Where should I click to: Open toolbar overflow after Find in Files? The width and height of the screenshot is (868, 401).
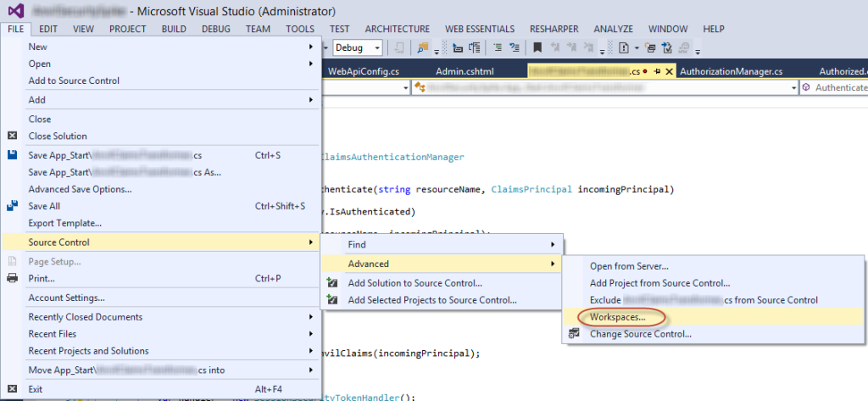click(437, 52)
